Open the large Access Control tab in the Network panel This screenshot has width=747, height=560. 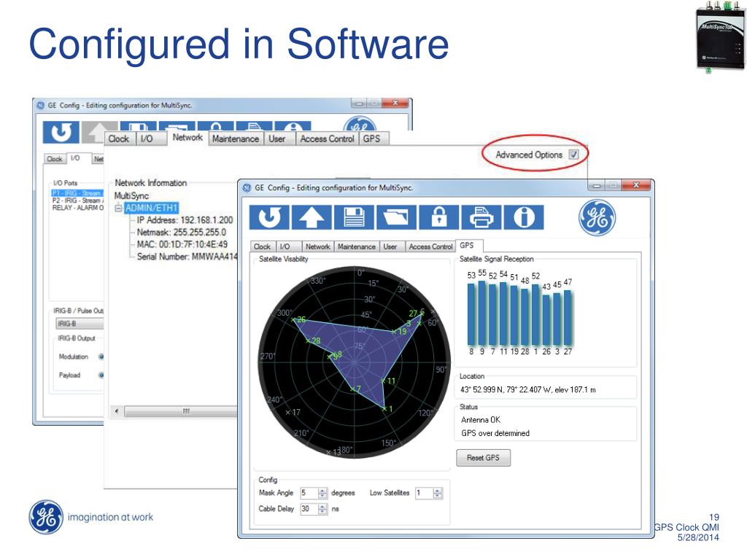(x=328, y=139)
